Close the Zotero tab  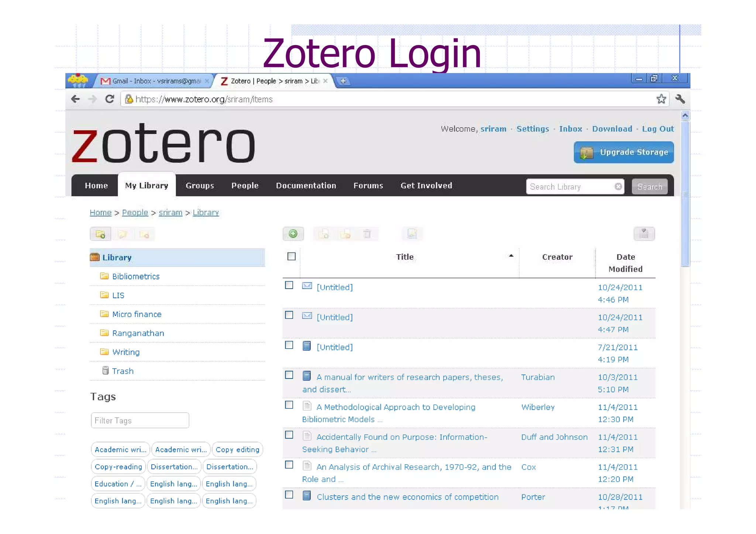[325, 81]
